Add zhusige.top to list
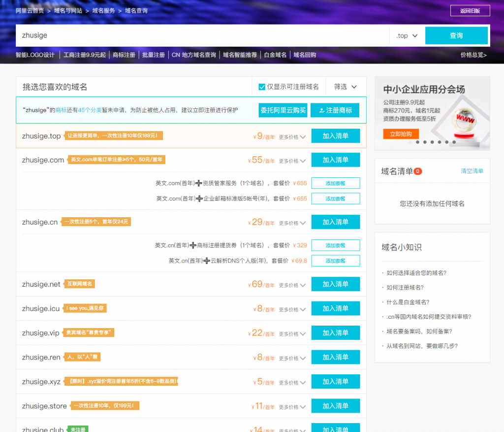The image size is (504, 432). [336, 136]
